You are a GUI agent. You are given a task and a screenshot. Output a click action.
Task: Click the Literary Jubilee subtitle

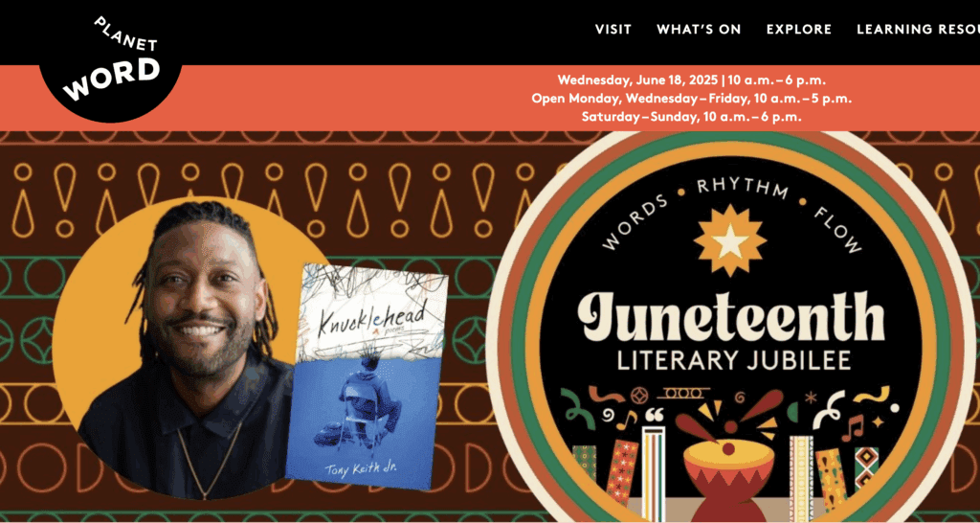(734, 360)
